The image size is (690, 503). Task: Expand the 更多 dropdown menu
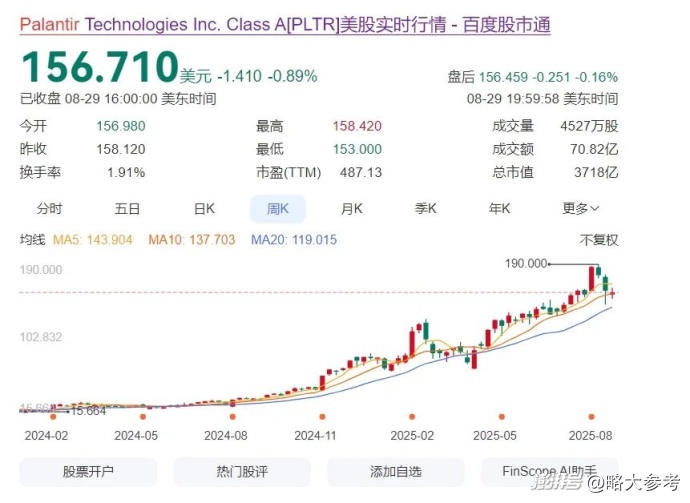tap(580, 208)
